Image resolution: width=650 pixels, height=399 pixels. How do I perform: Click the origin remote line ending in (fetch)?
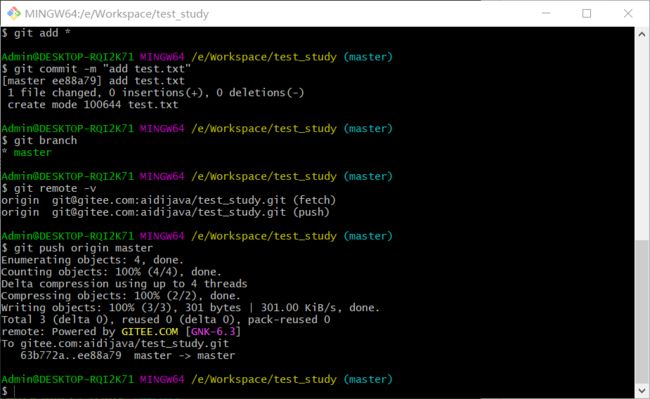[x=168, y=200]
